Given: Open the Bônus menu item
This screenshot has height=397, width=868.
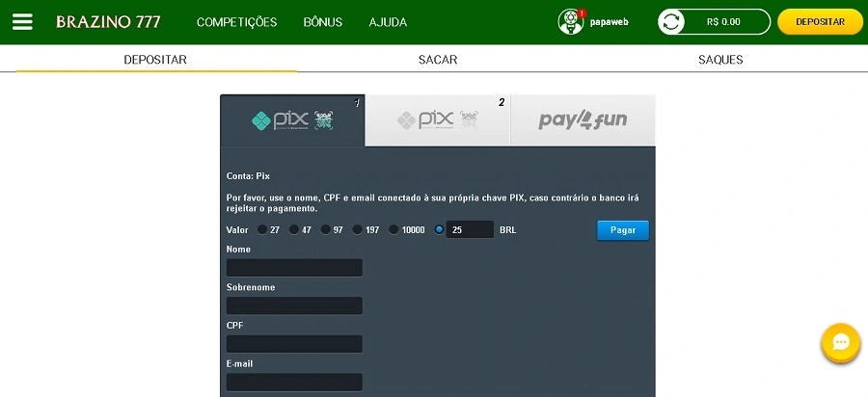Looking at the screenshot, I should coord(322,22).
